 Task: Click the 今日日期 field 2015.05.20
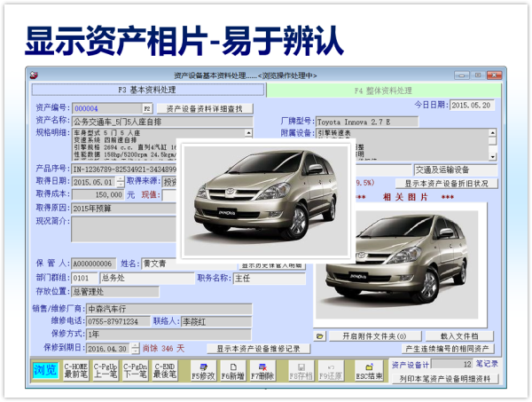pyautogui.click(x=472, y=106)
